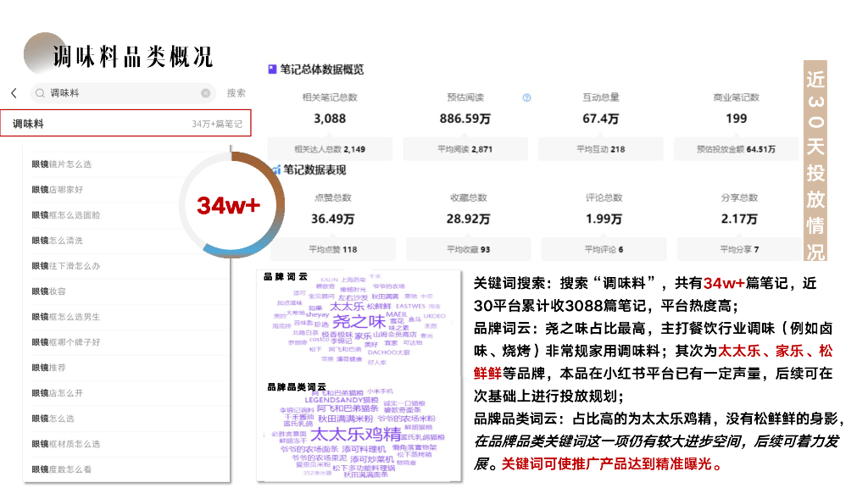Click the magnifier icon in search field
The width and height of the screenshot is (868, 488).
(x=40, y=93)
